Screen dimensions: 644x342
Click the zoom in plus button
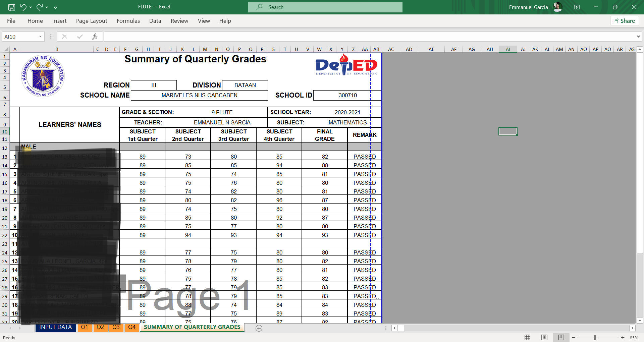623,338
